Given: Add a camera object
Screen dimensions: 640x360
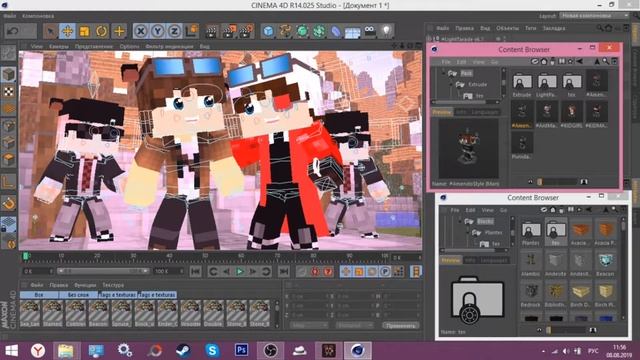Looking at the screenshot, I should coord(370,31).
